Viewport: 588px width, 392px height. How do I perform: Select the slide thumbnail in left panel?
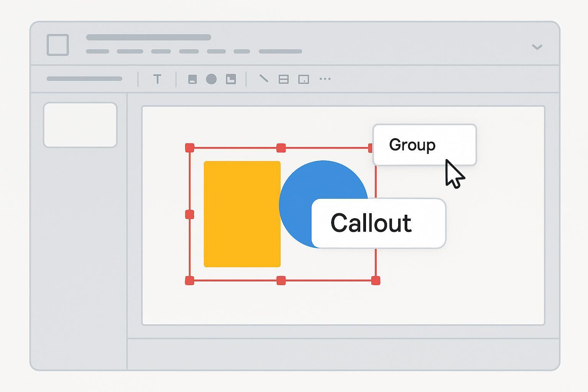(x=80, y=125)
